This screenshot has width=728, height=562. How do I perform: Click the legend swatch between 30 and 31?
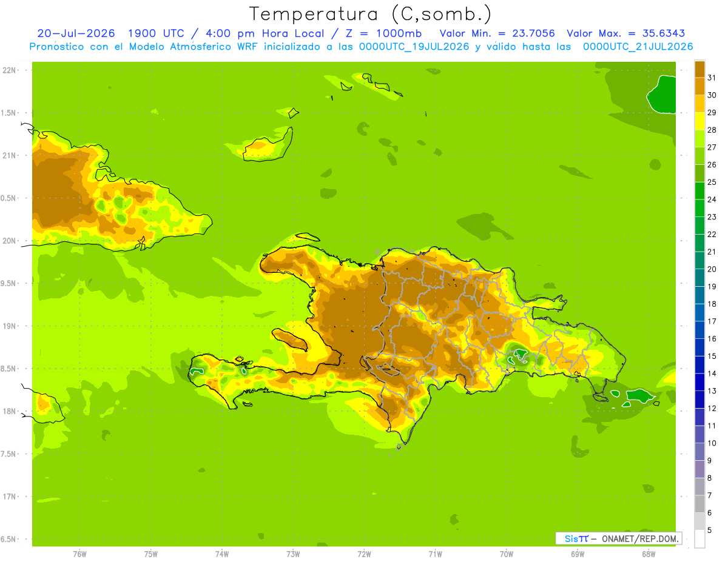(699, 86)
